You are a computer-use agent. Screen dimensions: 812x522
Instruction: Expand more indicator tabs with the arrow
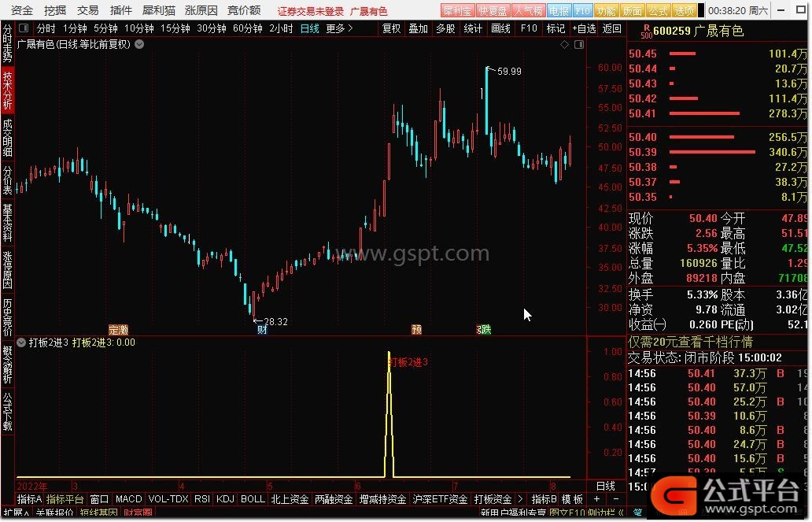click(x=520, y=499)
